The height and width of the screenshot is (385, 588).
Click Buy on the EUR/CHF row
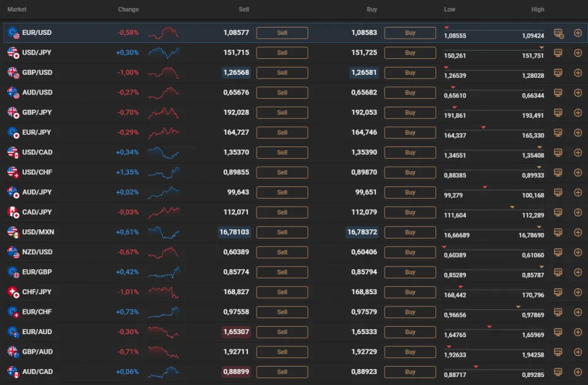[x=409, y=312]
